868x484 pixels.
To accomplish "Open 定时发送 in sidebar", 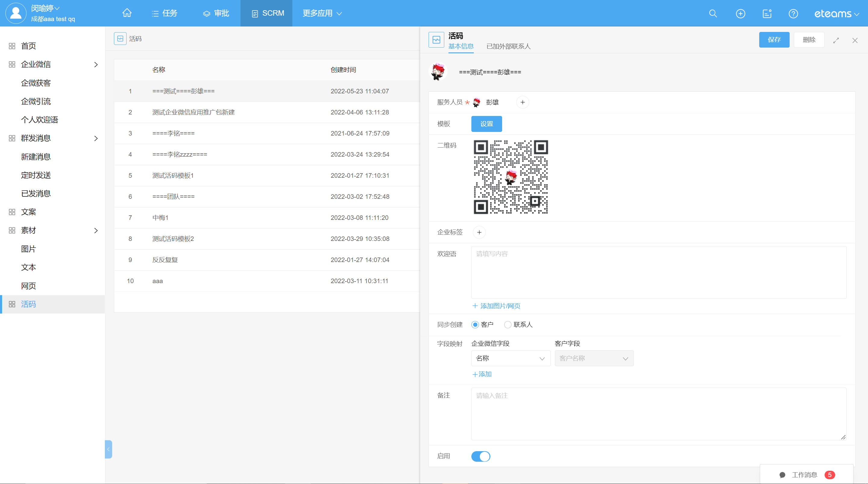I will tap(36, 175).
